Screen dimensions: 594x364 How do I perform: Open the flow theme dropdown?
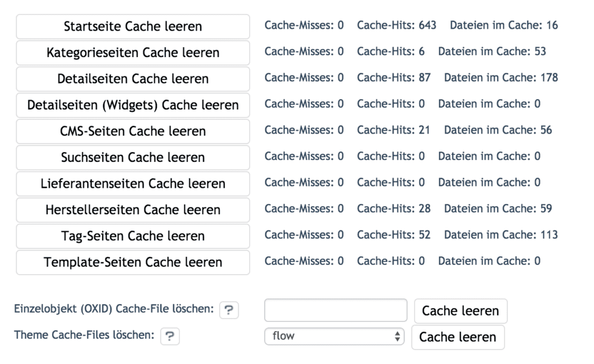[334, 336]
